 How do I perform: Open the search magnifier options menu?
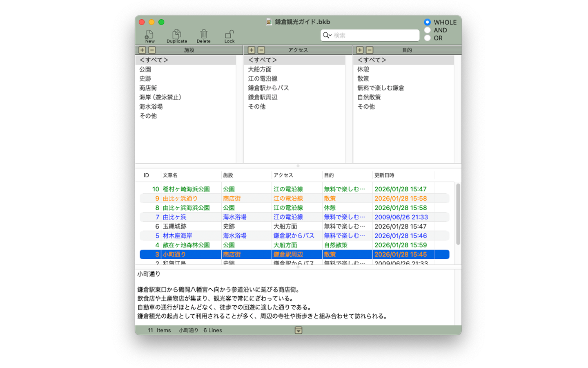coord(327,36)
